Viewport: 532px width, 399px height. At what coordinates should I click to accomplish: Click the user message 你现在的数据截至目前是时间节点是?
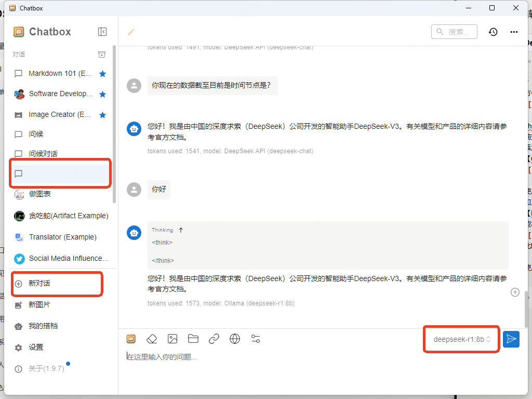(212, 86)
